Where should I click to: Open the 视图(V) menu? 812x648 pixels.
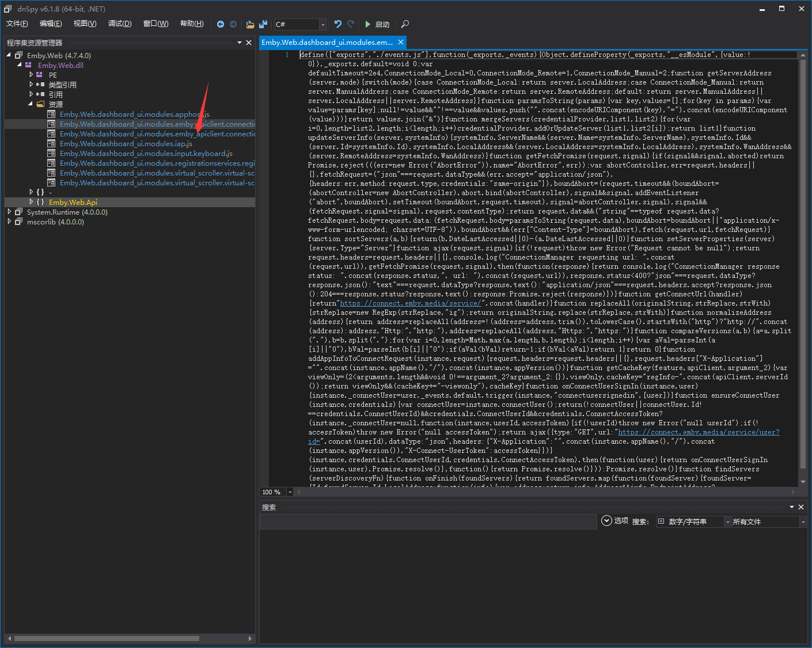click(85, 24)
